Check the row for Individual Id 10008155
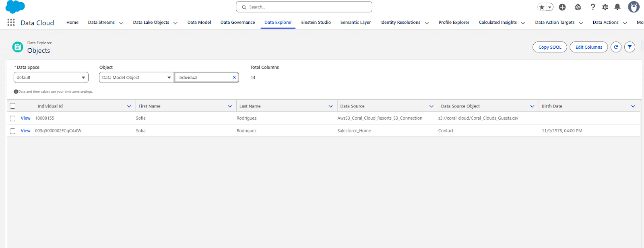The height and width of the screenshot is (248, 644). point(12,118)
